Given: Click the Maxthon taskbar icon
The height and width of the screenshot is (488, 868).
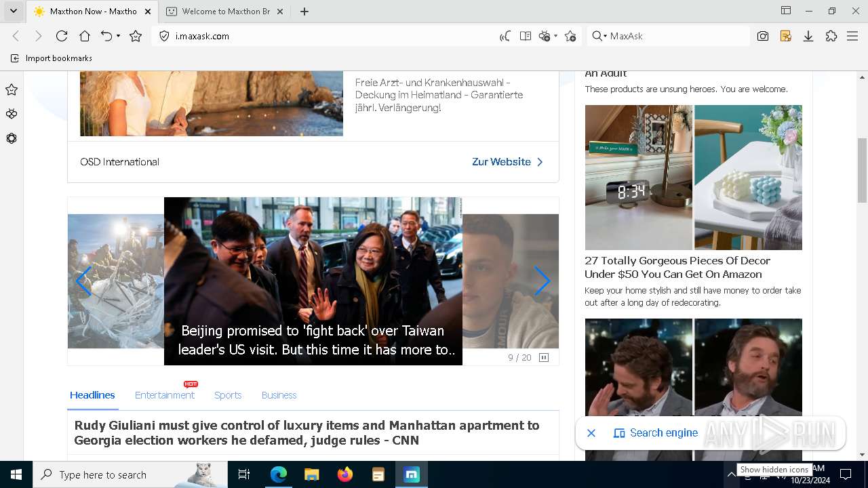Looking at the screenshot, I should tap(412, 474).
